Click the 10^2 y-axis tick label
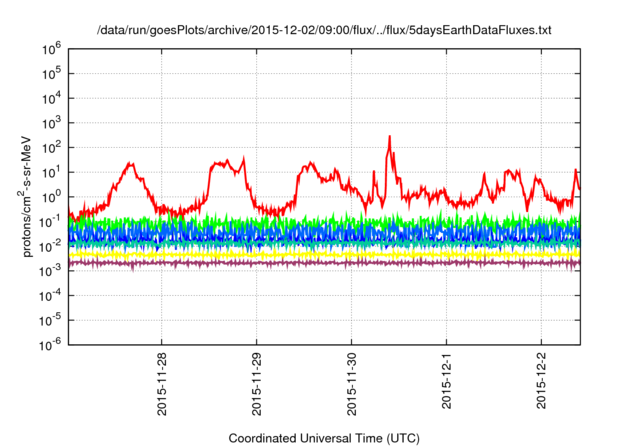 click(x=51, y=148)
